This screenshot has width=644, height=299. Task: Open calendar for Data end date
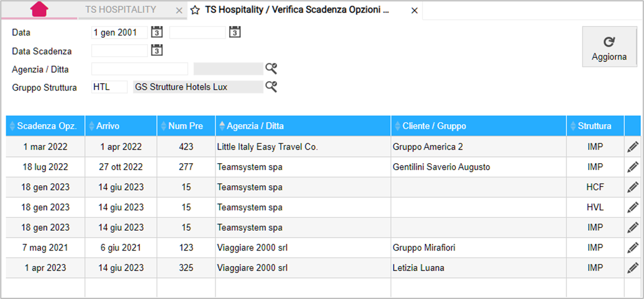pyautogui.click(x=235, y=32)
